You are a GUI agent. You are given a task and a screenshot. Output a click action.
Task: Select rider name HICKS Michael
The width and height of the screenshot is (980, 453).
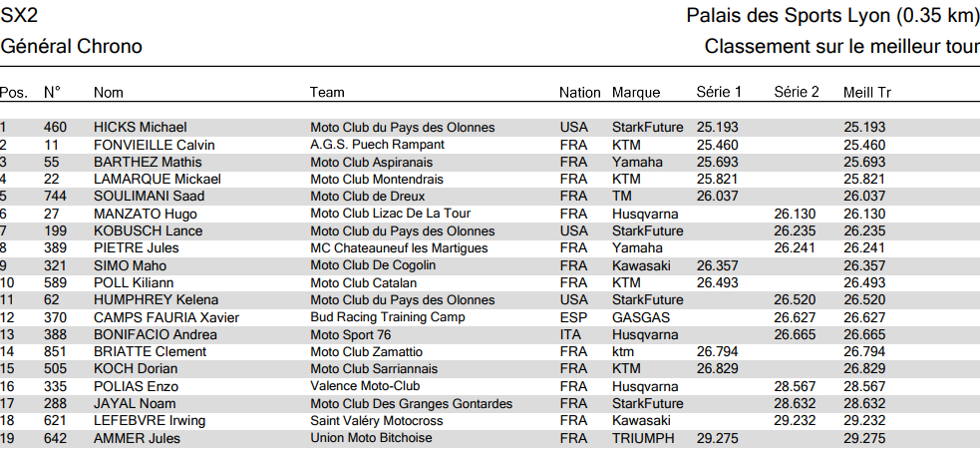(141, 128)
